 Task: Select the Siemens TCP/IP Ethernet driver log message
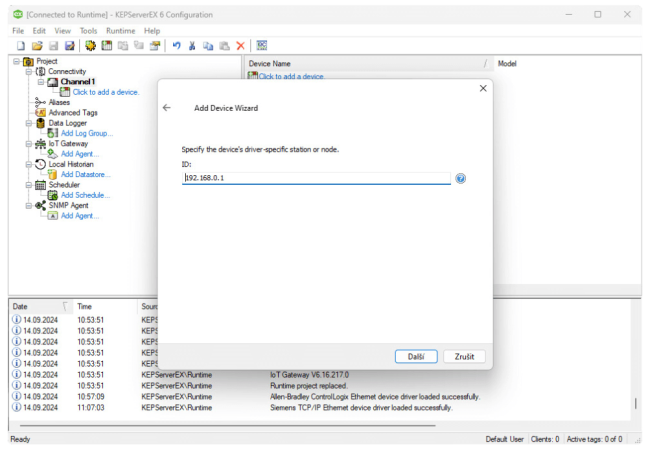(x=361, y=407)
